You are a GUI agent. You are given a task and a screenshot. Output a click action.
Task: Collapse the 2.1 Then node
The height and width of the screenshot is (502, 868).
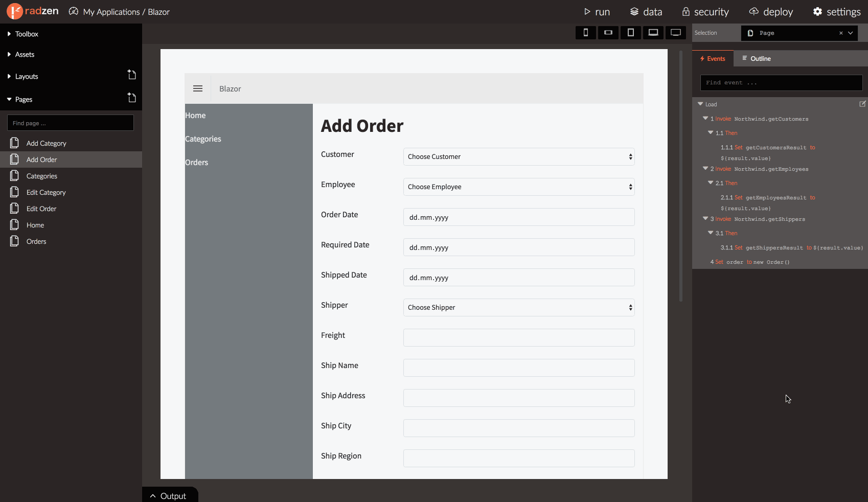(x=711, y=182)
